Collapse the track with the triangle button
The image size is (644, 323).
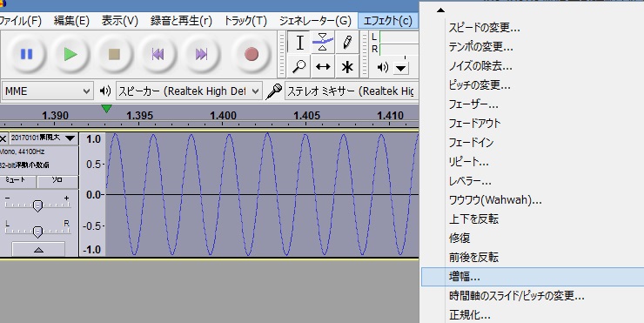[38, 250]
